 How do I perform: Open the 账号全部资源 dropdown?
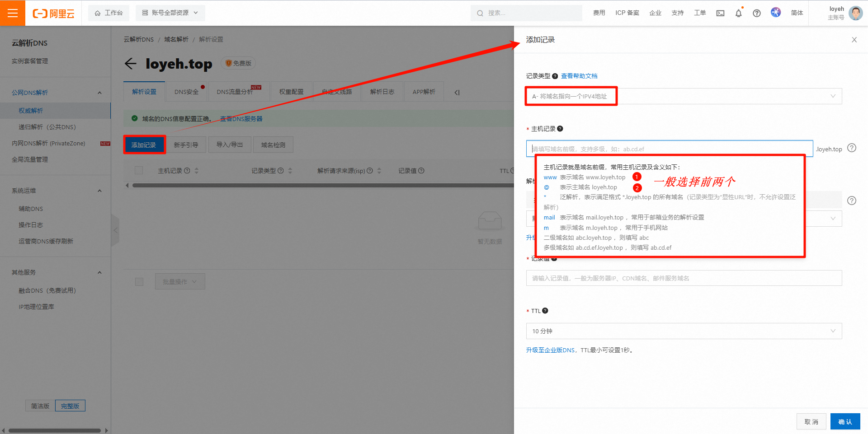click(170, 13)
